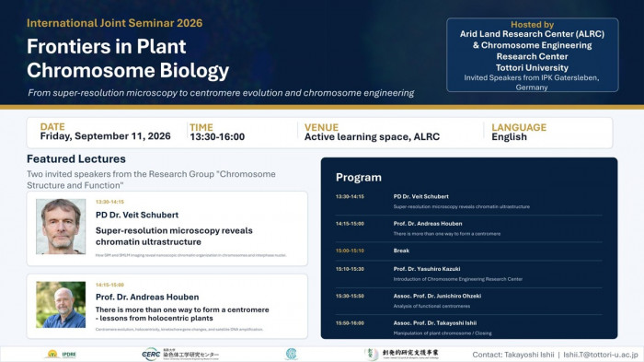644x362 pixels.
Task: Click the round teal emblem in the footer
Action: pos(292,355)
